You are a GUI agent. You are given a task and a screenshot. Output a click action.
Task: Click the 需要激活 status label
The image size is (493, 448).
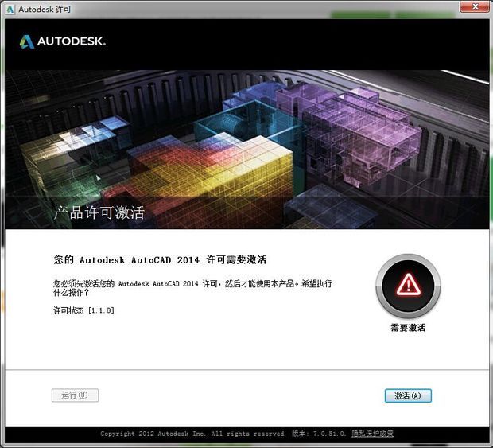coord(408,327)
